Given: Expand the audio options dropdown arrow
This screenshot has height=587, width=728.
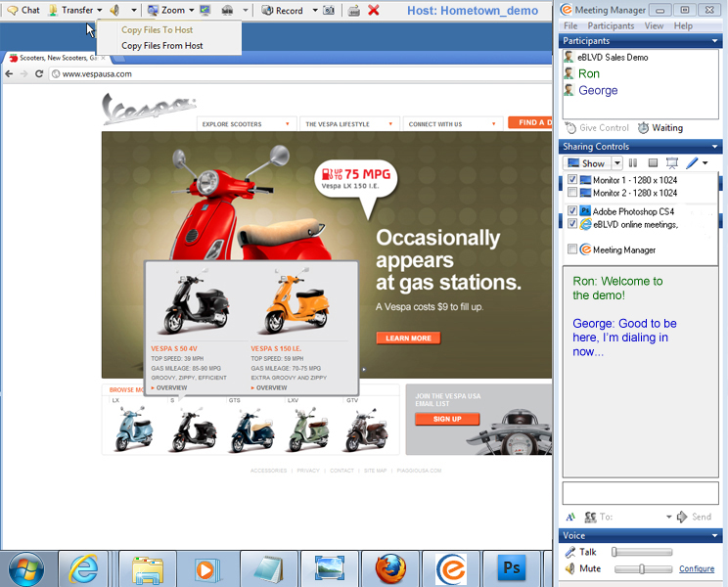Looking at the screenshot, I should tap(134, 10).
